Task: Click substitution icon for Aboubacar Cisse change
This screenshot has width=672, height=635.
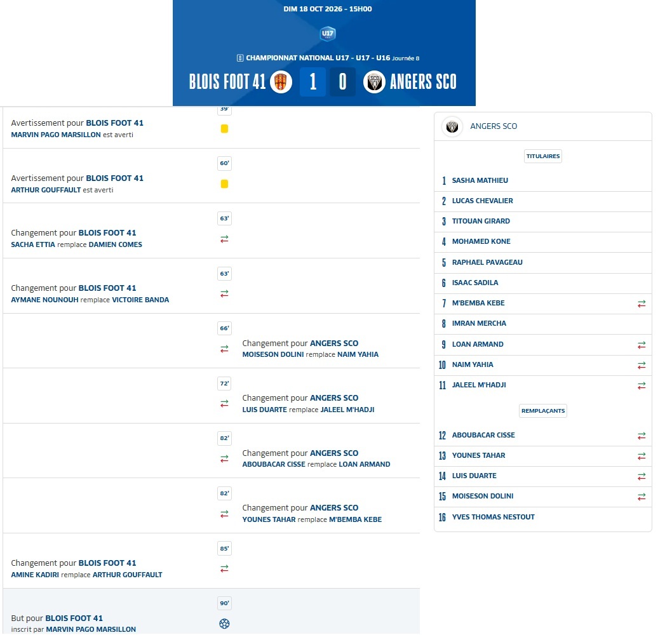Action: (224, 458)
